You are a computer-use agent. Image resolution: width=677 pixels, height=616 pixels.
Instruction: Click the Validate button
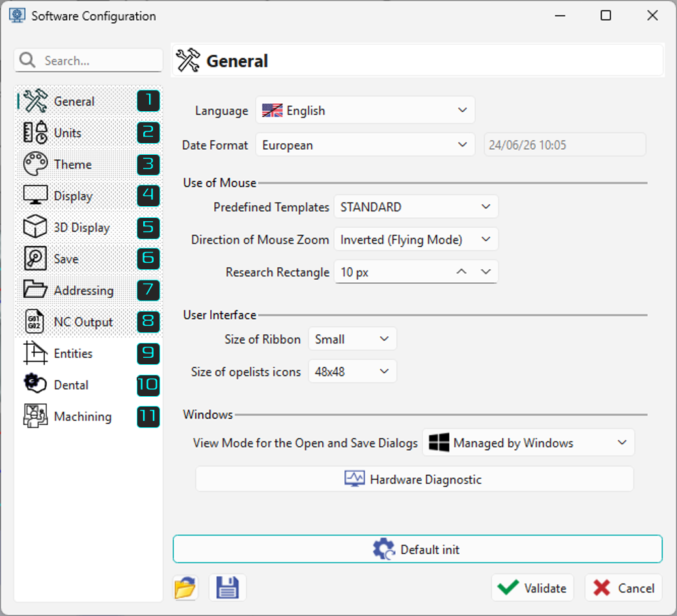point(532,587)
